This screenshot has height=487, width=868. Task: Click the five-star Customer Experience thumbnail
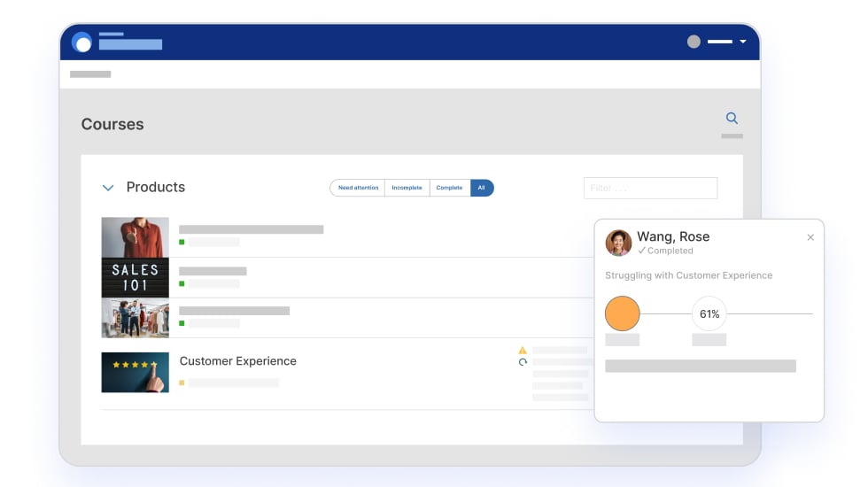tap(135, 372)
